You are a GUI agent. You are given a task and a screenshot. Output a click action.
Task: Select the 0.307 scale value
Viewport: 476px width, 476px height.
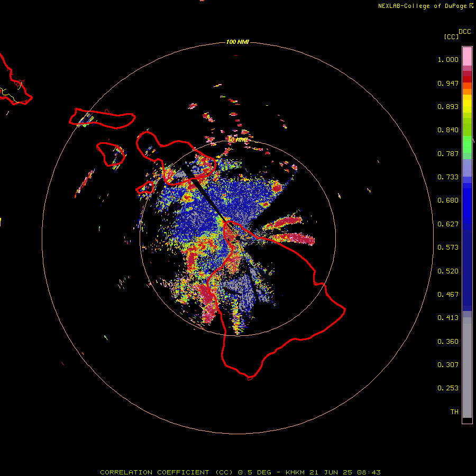click(x=448, y=365)
